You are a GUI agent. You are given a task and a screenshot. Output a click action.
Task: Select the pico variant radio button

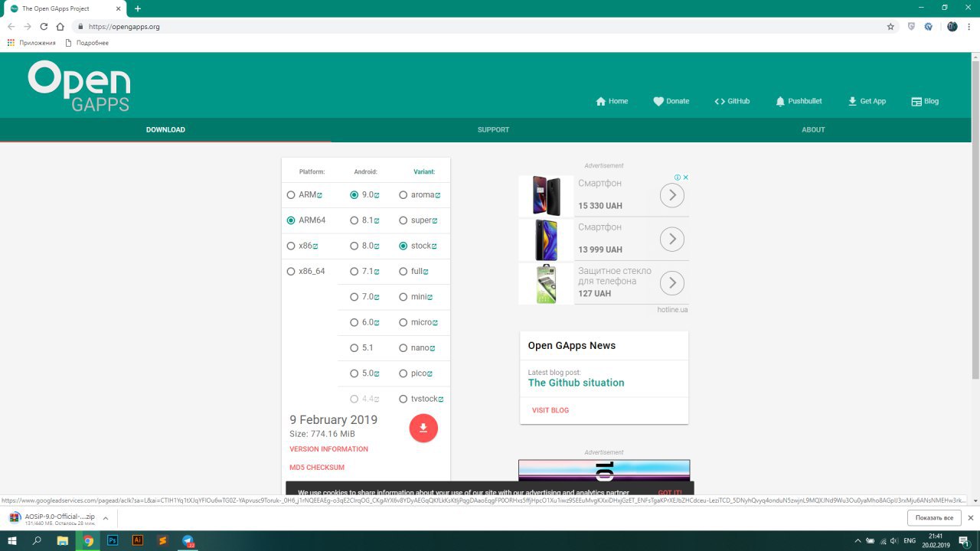pos(403,373)
